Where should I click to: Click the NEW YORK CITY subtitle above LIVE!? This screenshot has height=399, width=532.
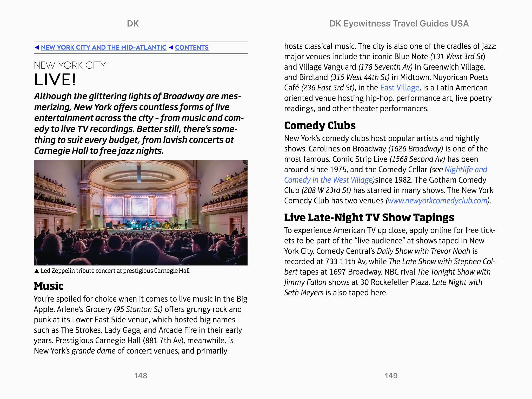coord(70,65)
